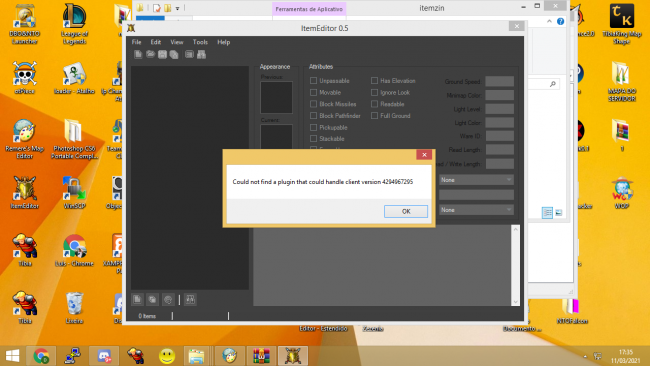
Task: Toggle the Unpassable checkbox
Action: coord(313,80)
